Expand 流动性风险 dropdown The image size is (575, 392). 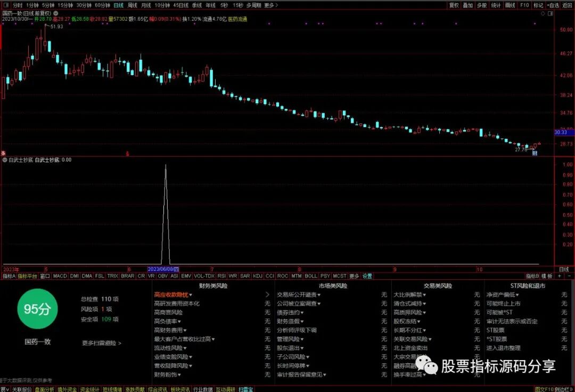pyautogui.click(x=170, y=348)
